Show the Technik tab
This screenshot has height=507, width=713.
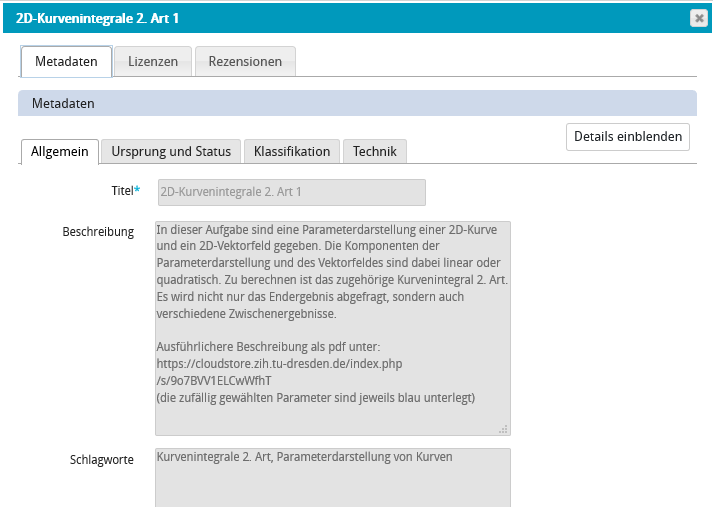[375, 151]
